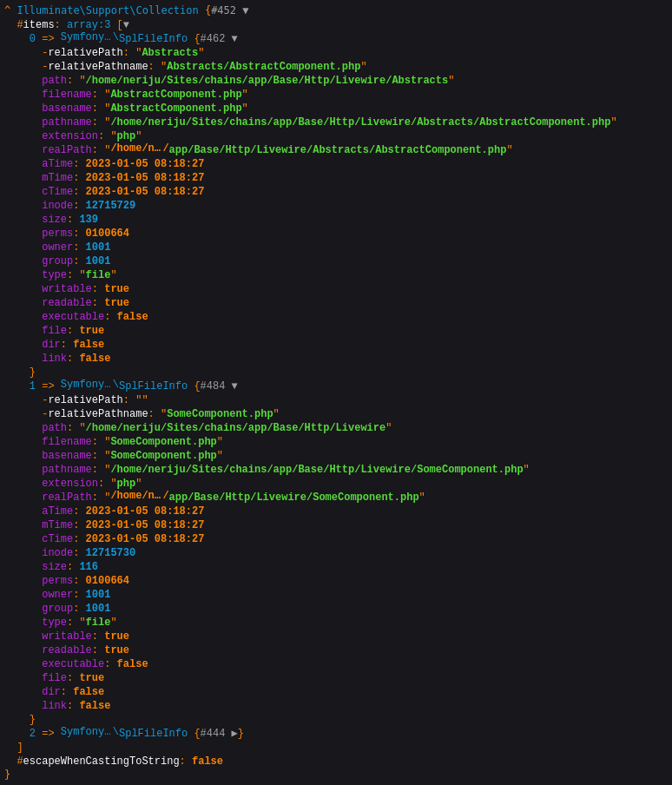
Task: Click the size value 116
Action: (x=89, y=567)
